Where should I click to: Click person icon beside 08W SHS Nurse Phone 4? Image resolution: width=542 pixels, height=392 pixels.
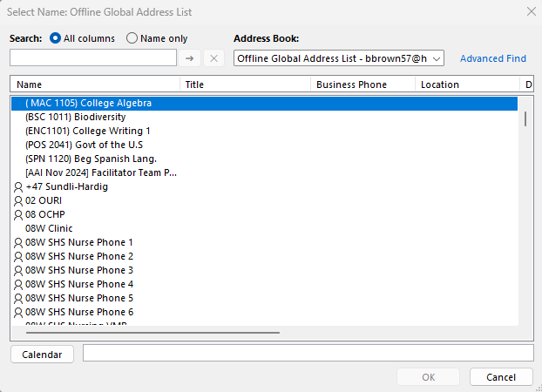(x=18, y=284)
